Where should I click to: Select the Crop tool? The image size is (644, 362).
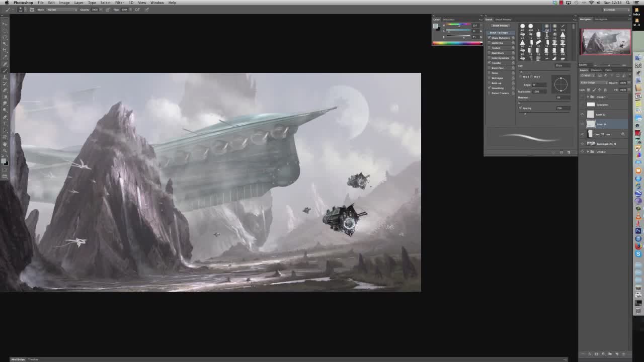point(5,50)
